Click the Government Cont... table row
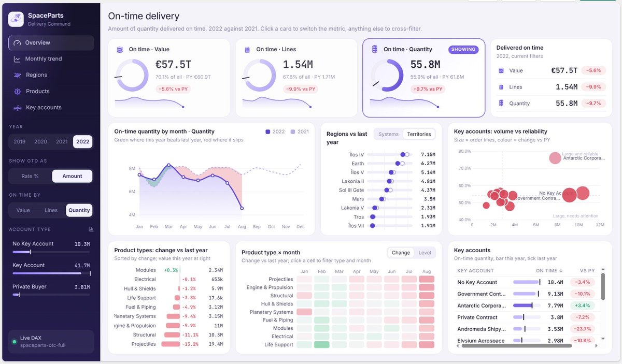This screenshot has height=364, width=622. pos(526,294)
